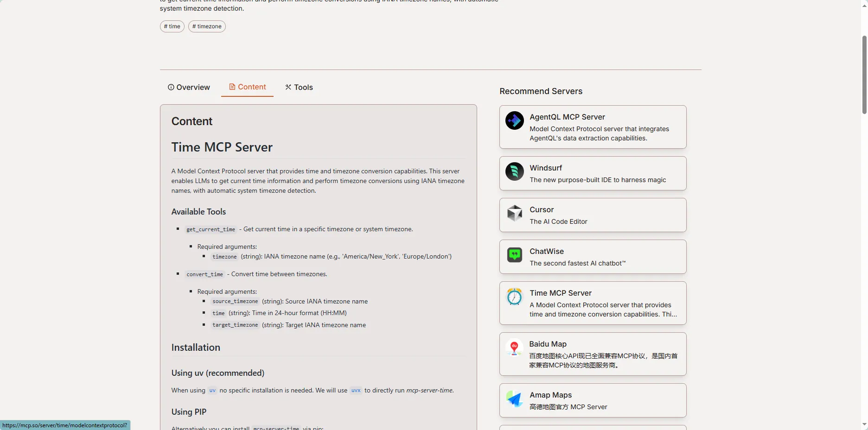Click the ChatWise green chat icon
The image size is (868, 430).
[514, 255]
